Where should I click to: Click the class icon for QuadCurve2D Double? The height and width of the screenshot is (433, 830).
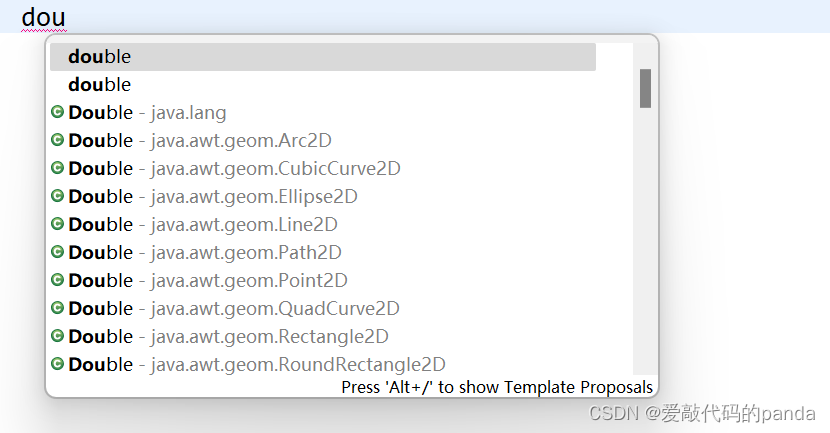click(57, 308)
